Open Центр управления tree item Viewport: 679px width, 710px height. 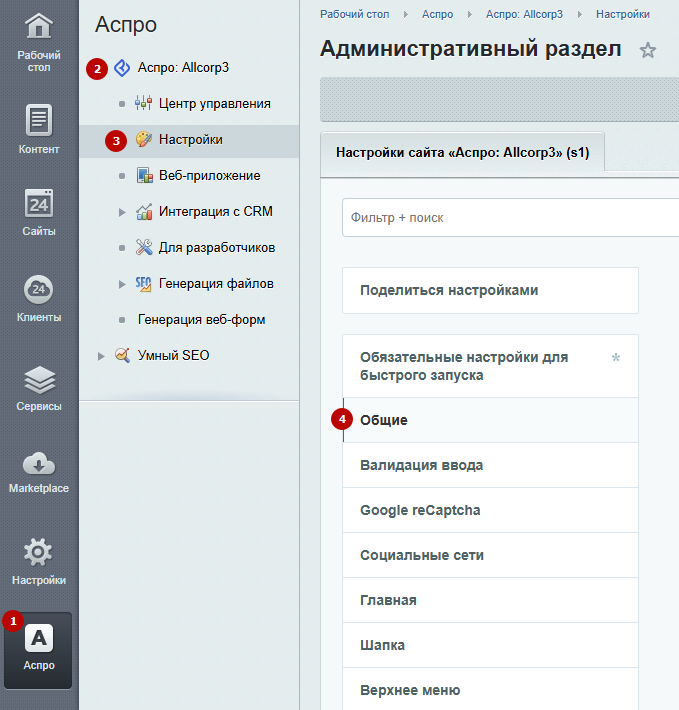tap(215, 104)
